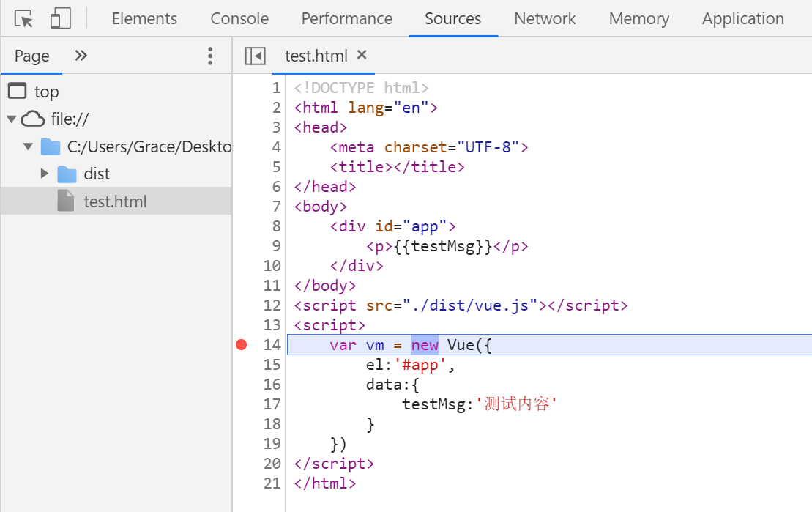The width and height of the screenshot is (812, 512).
Task: Click the testMsg:'测试内容' line
Action: point(480,404)
